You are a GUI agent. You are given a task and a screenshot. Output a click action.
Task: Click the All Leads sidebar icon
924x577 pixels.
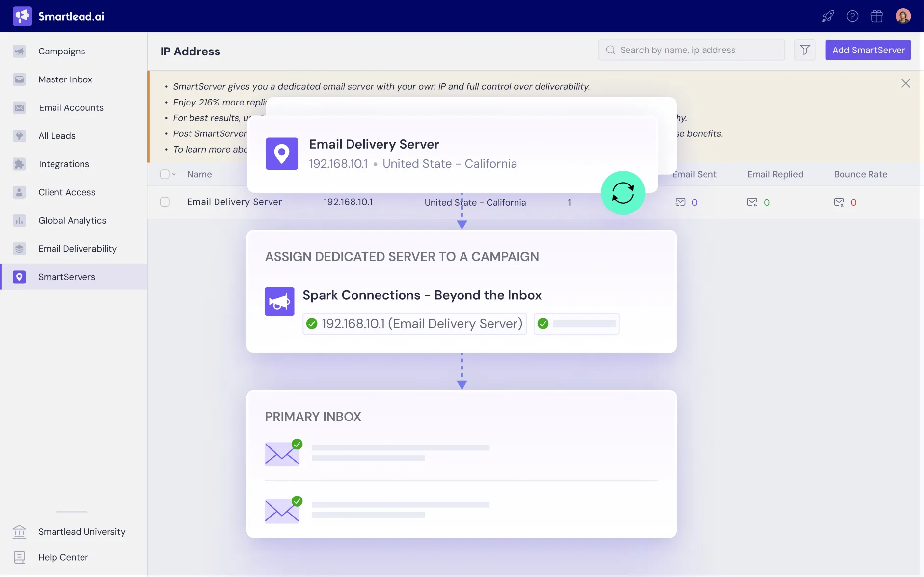click(19, 136)
